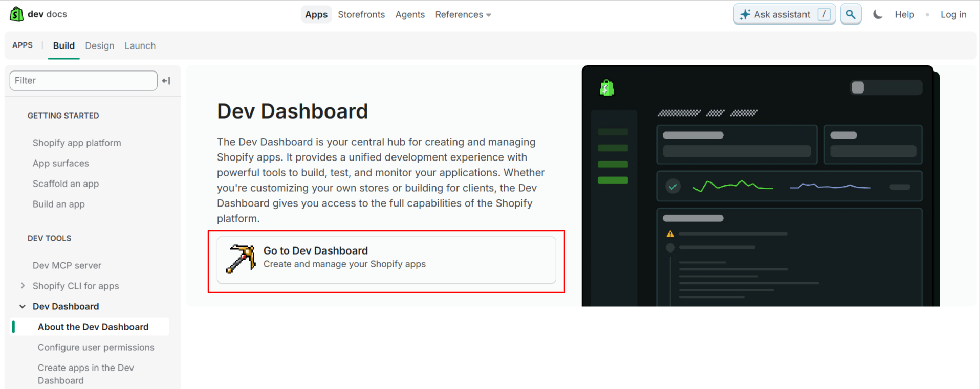This screenshot has width=980, height=389.
Task: Click the Go to Dev Dashboard card
Action: (x=386, y=260)
